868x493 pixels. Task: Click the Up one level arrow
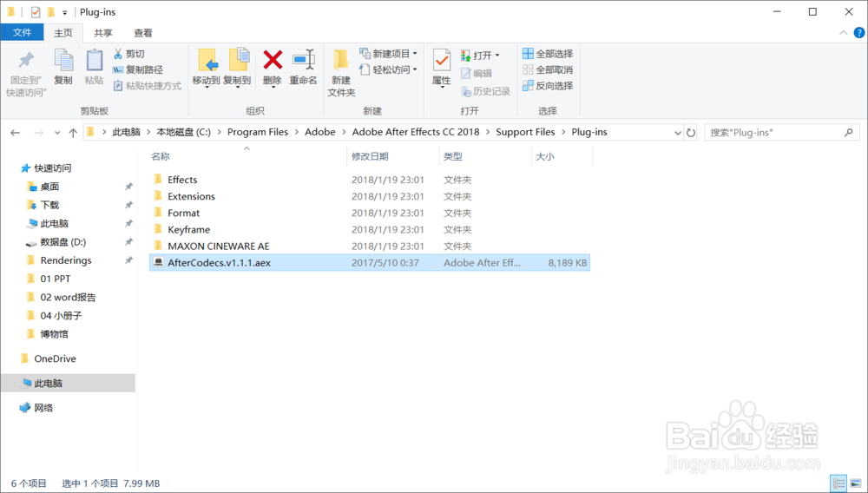73,133
